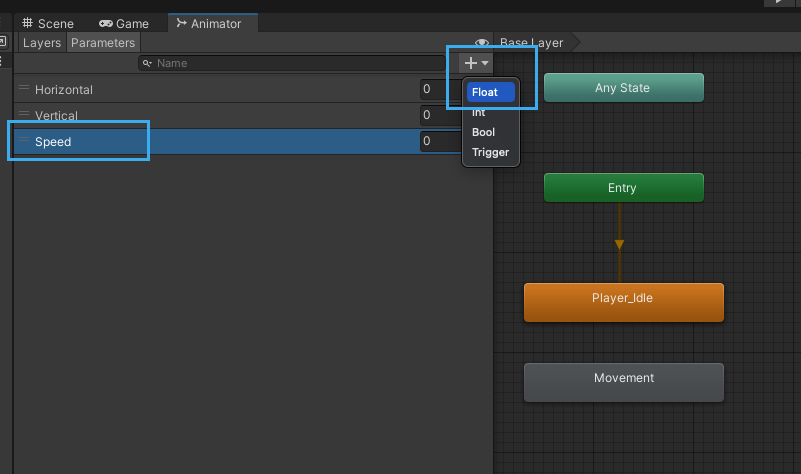Click the plus add-parameter dropdown button
801x474 pixels.
tap(476, 63)
